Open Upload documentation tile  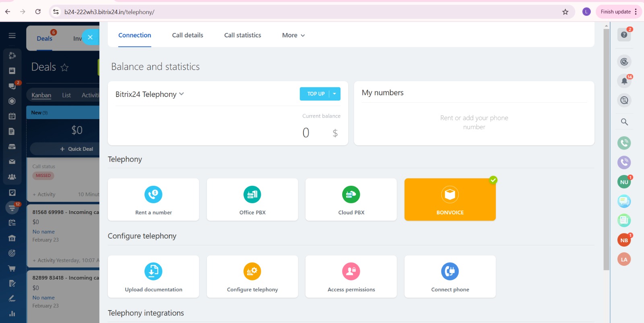[x=153, y=277]
